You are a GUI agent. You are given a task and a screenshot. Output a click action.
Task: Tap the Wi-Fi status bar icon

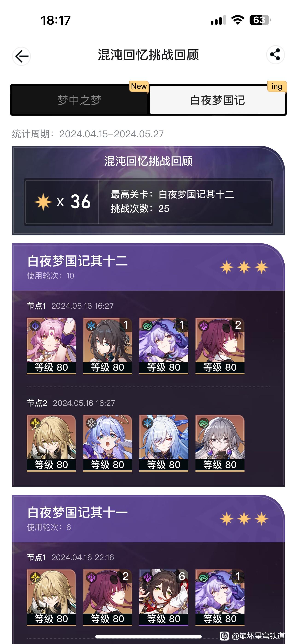(238, 20)
